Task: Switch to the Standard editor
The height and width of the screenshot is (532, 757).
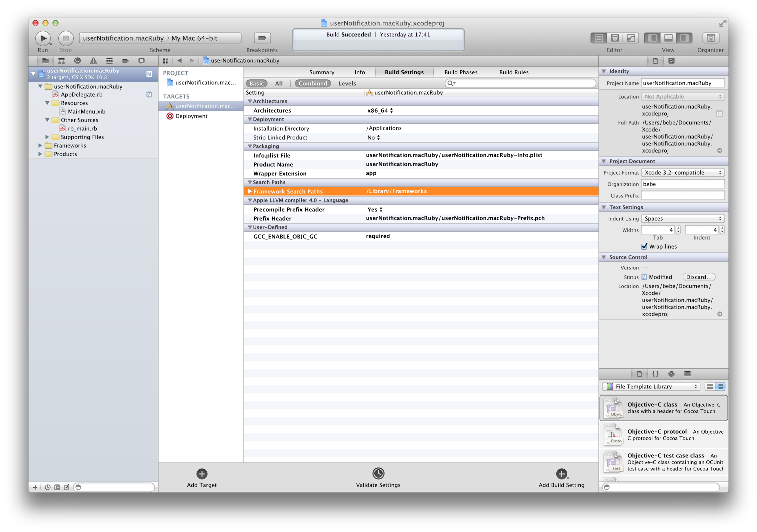Action: tap(598, 38)
